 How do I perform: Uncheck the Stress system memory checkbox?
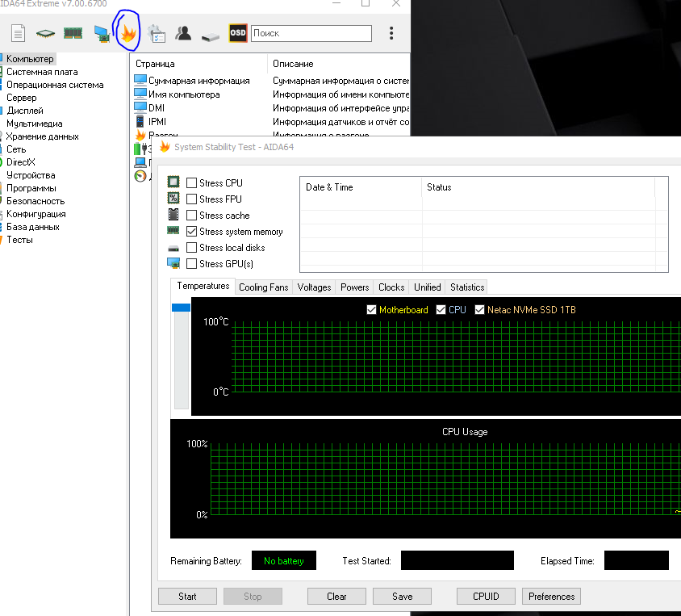coord(191,232)
